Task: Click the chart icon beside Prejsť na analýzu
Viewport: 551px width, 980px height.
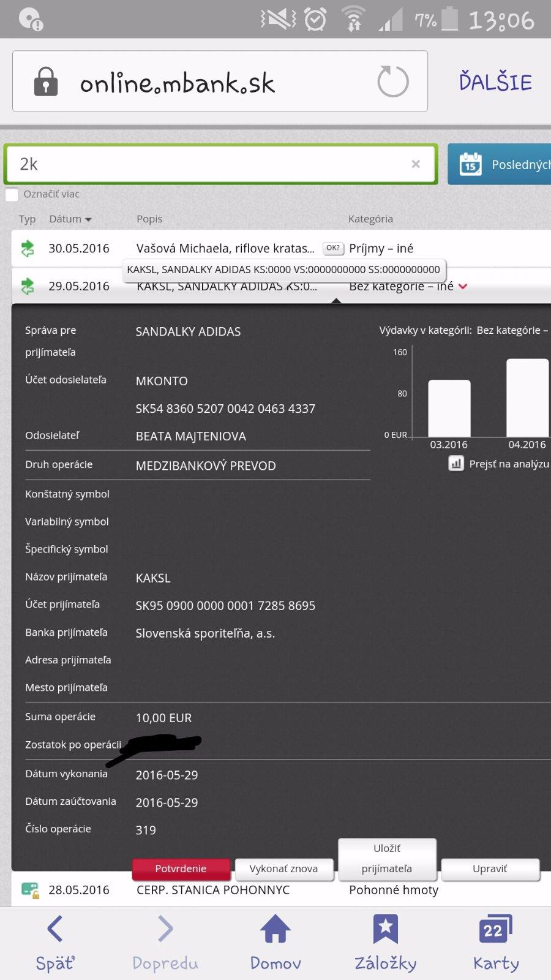Action: 456,464
